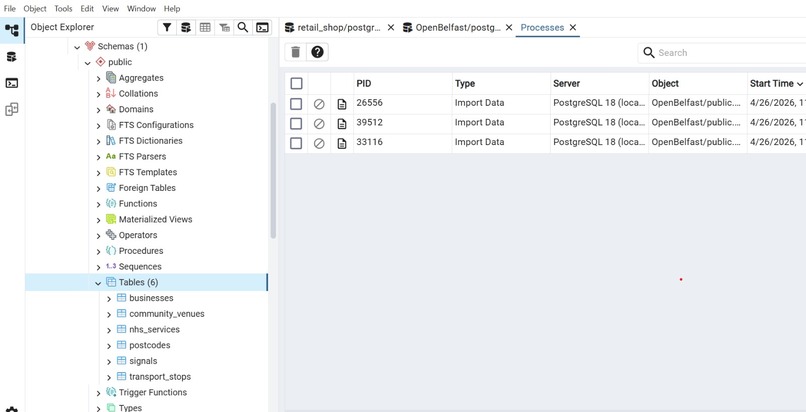
Task: Expand the Trigger Functions node
Action: click(x=98, y=393)
